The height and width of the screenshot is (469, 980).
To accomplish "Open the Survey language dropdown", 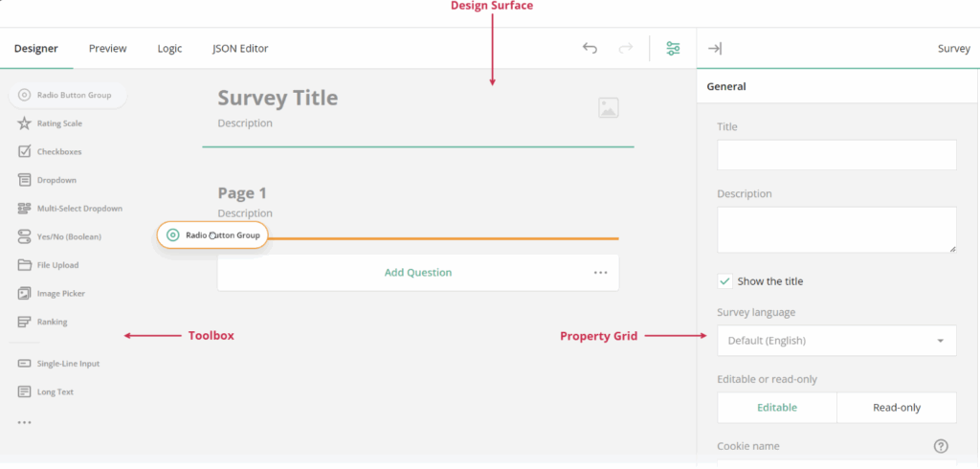I will point(836,341).
